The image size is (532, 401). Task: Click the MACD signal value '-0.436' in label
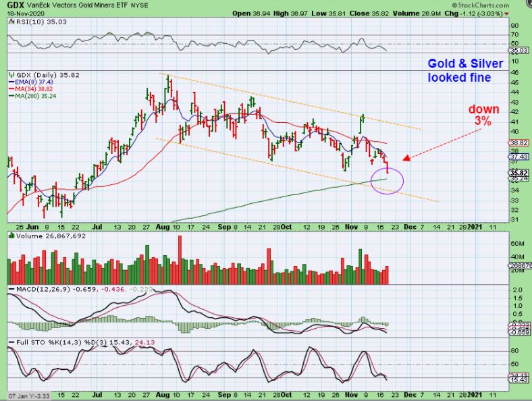point(113,290)
